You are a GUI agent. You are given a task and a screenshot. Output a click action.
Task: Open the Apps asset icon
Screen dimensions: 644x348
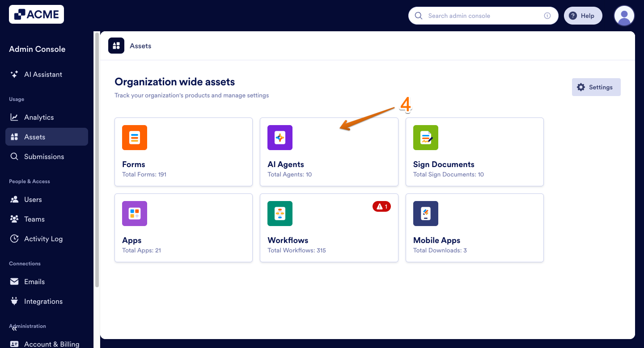(134, 214)
